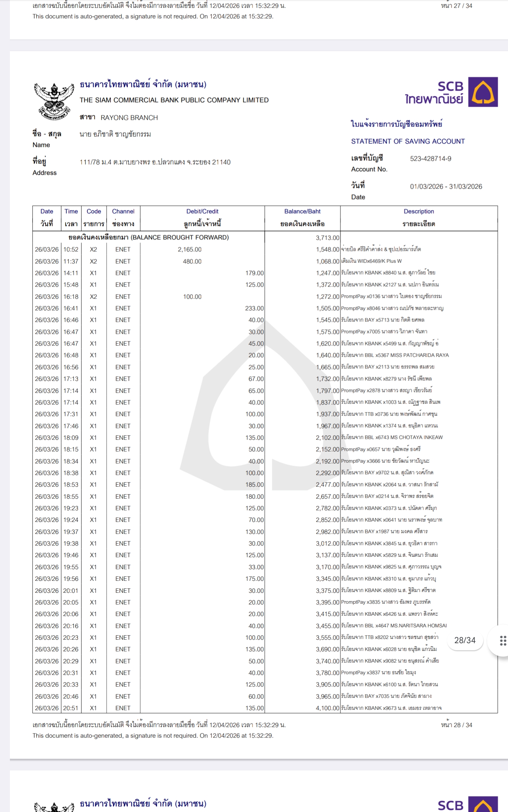Click the final balance 4,100.00
The width and height of the screenshot is (508, 812).
[327, 708]
